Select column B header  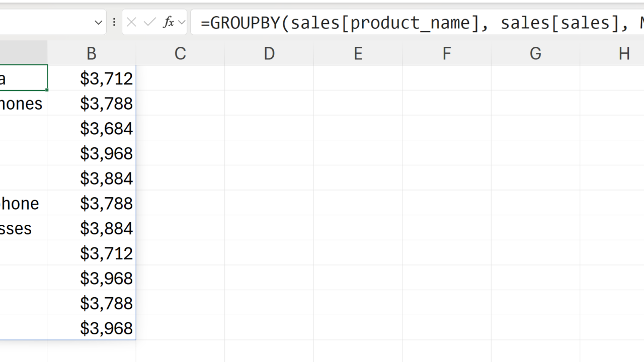click(x=91, y=53)
